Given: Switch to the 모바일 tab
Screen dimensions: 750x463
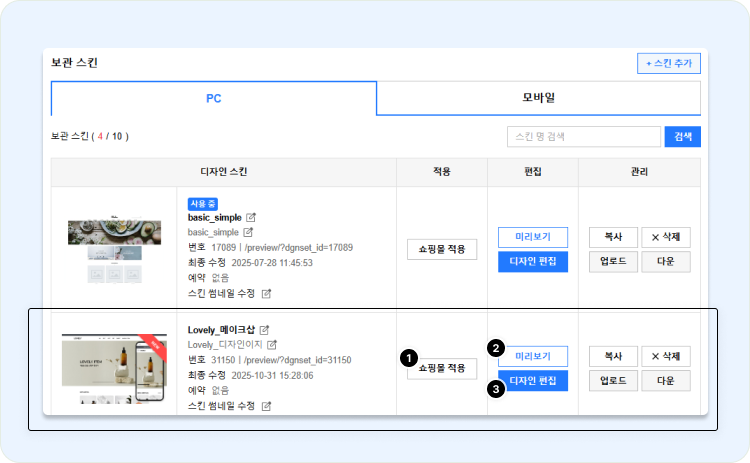Looking at the screenshot, I should (x=538, y=98).
